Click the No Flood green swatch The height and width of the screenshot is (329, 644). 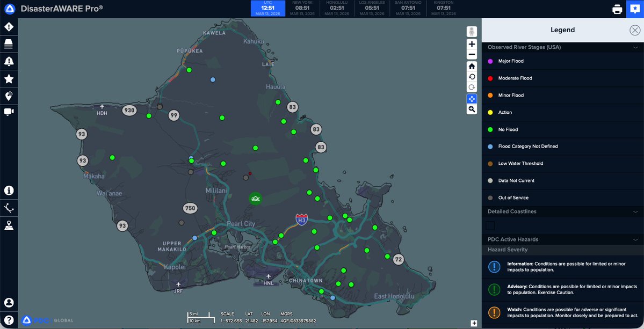pyautogui.click(x=490, y=130)
